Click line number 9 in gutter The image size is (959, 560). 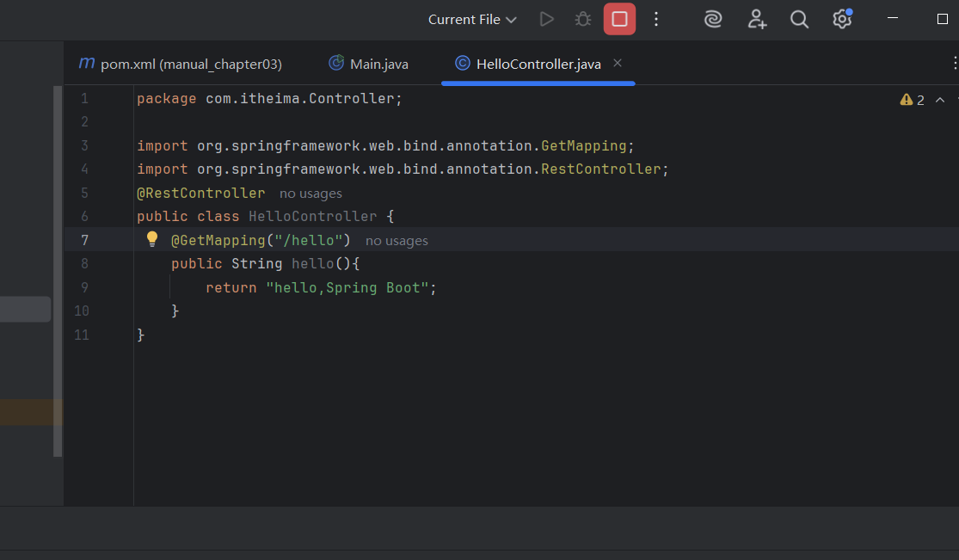[x=84, y=287]
